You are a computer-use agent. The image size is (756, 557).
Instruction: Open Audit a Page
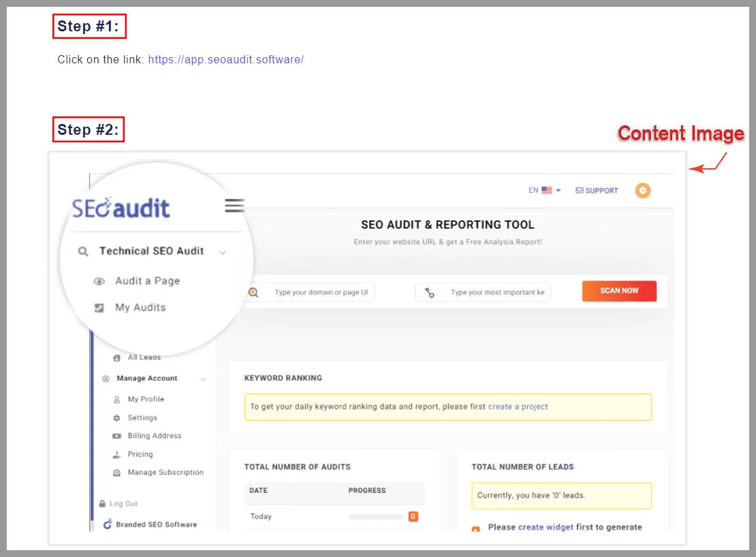click(x=148, y=281)
